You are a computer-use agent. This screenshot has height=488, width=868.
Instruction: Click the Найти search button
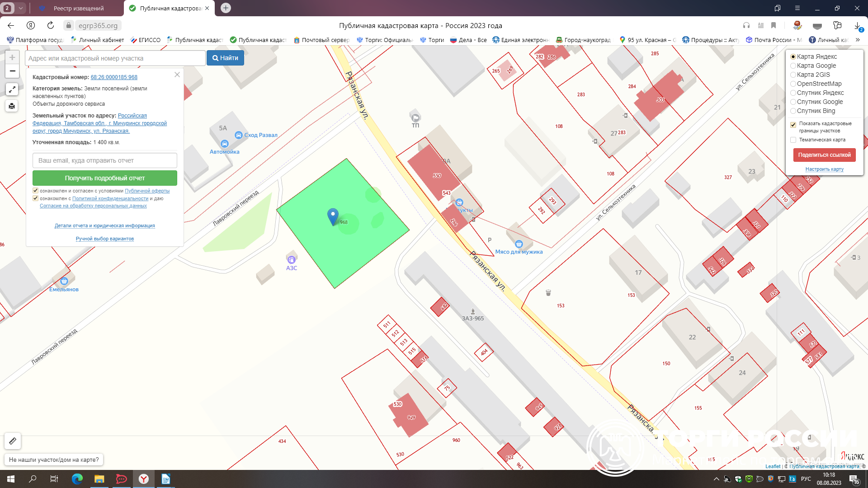pos(225,58)
